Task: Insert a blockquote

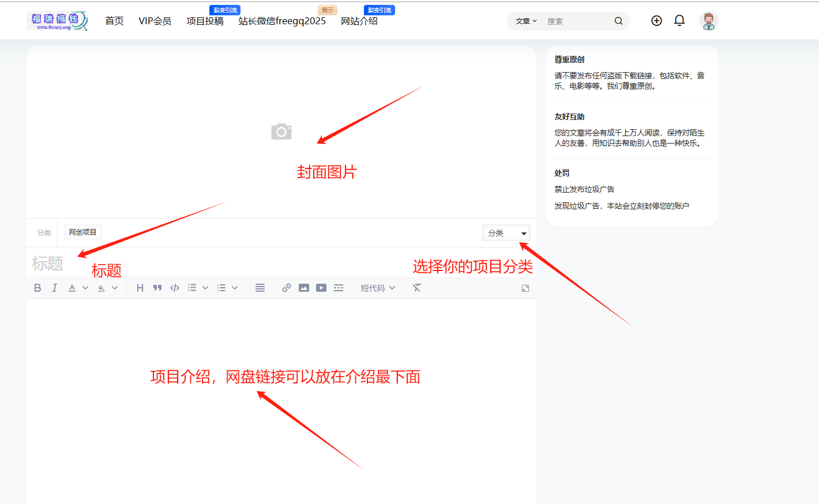Action: [157, 288]
